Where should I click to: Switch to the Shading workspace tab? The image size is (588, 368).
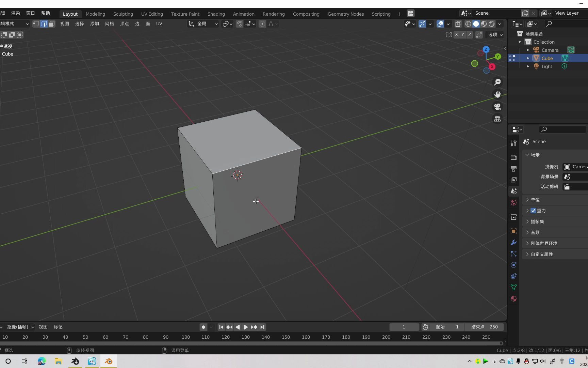[x=216, y=14]
